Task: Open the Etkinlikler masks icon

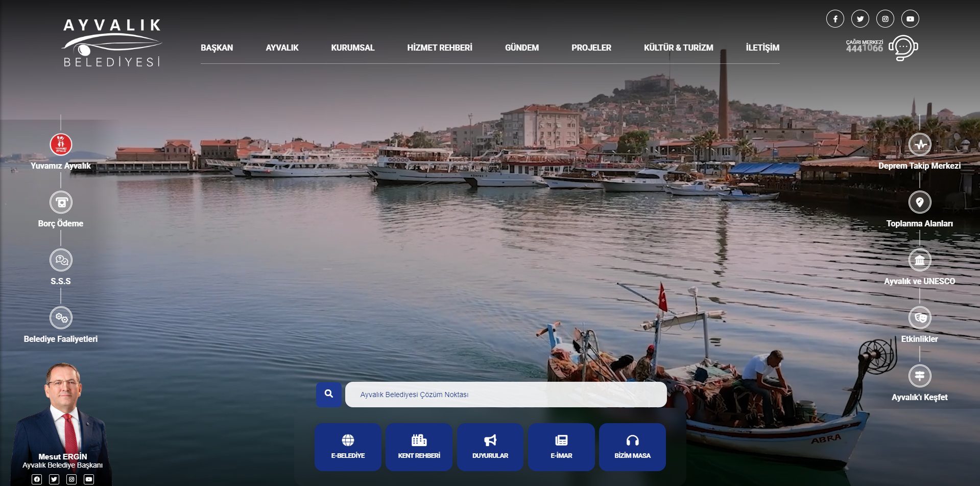Action: point(920,317)
